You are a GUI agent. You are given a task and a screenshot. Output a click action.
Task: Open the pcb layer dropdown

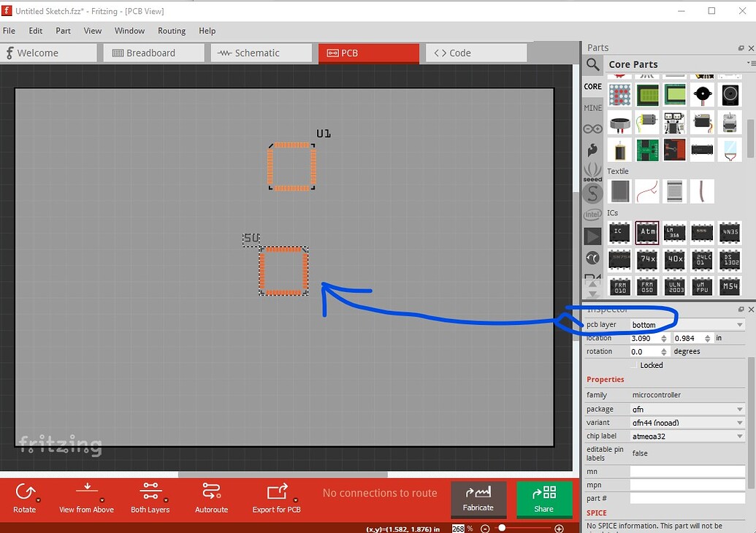tap(687, 325)
